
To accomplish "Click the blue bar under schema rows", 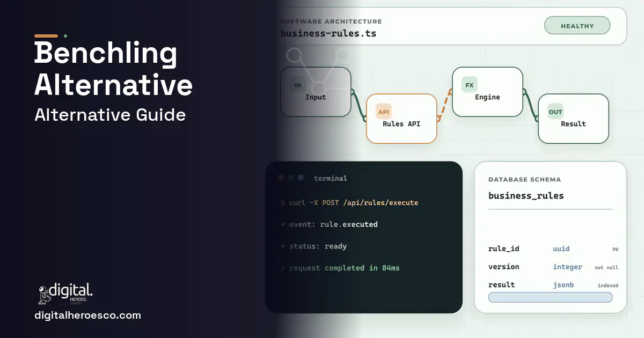I will (x=550, y=297).
